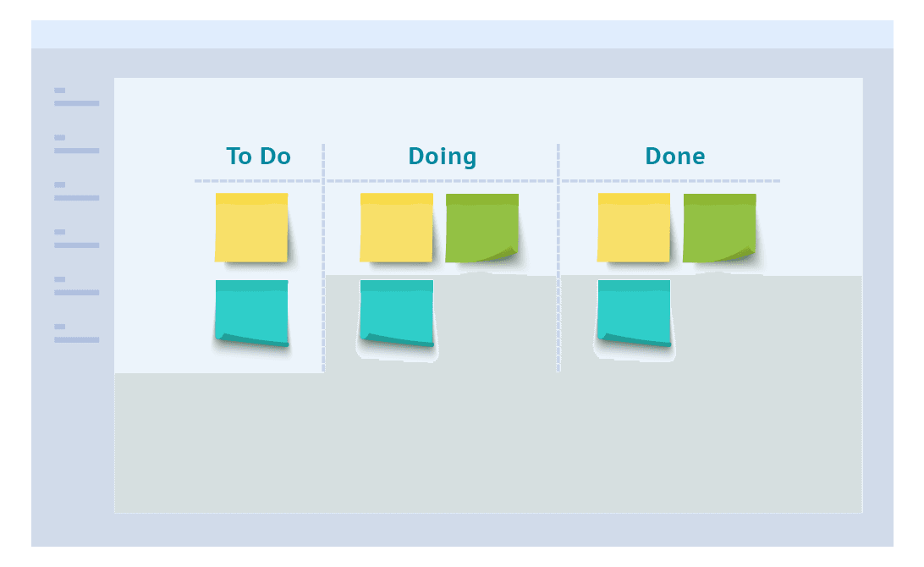Select the third sidebar menu item
The width and height of the screenshot is (924, 567).
pos(77,191)
